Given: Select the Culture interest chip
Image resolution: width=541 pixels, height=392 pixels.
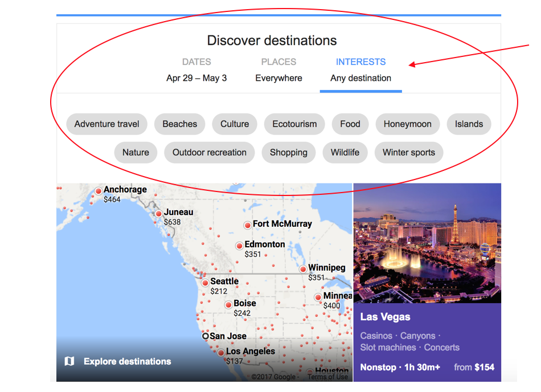Looking at the screenshot, I should (x=235, y=124).
